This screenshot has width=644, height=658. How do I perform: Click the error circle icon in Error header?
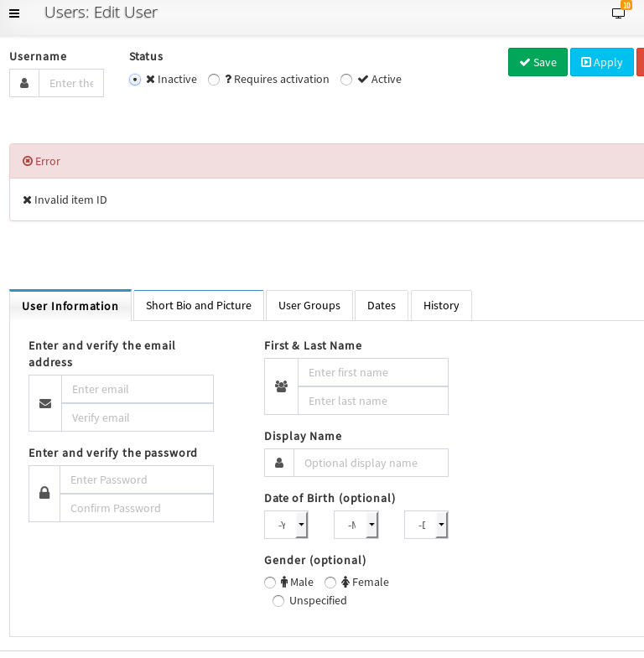[x=28, y=161]
